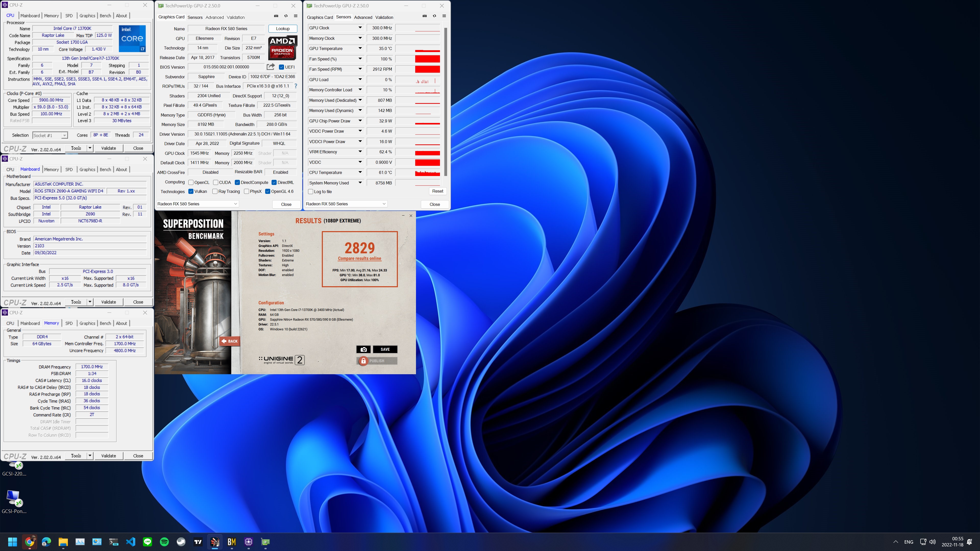Show hidden system tray icons chevron

tap(896, 542)
